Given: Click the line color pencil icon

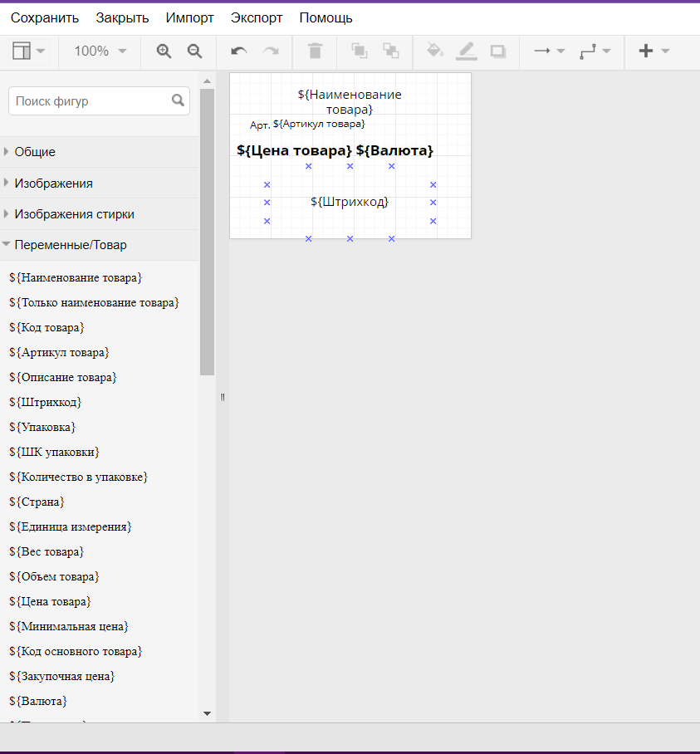Looking at the screenshot, I should pos(467,51).
